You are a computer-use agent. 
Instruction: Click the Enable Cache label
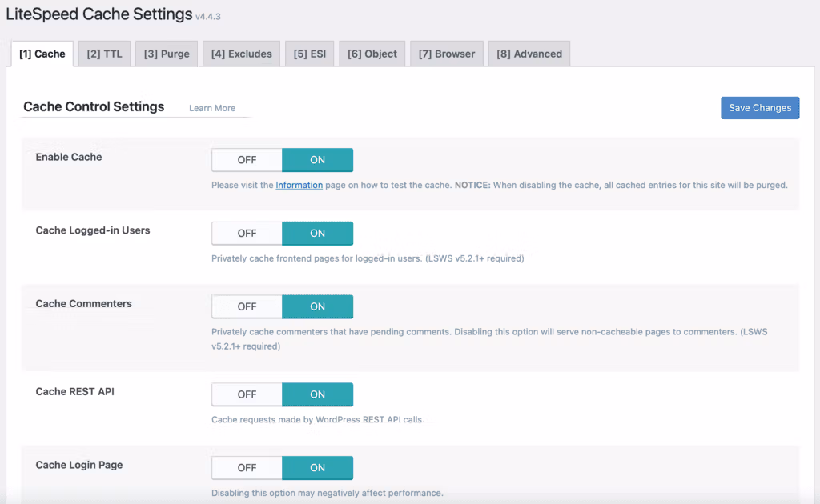(69, 158)
